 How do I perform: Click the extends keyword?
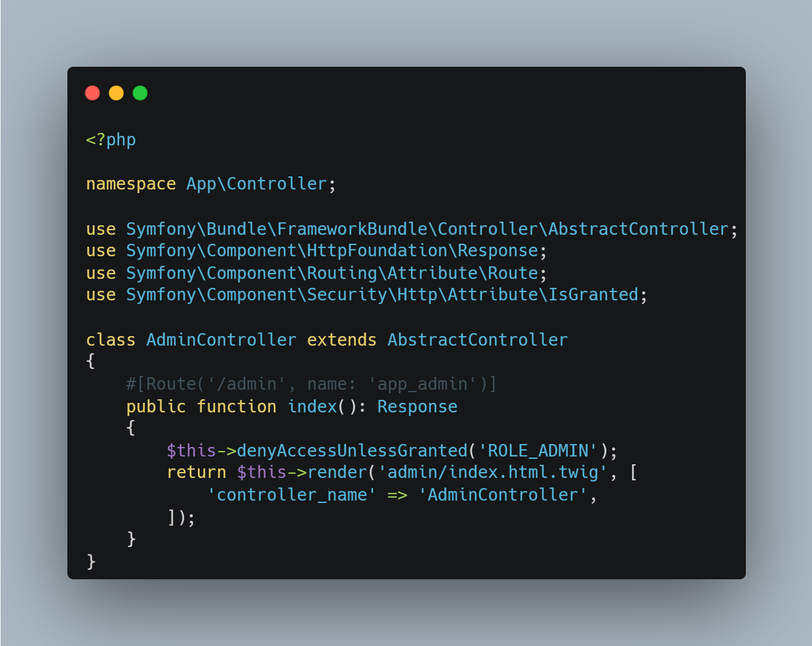click(x=342, y=340)
